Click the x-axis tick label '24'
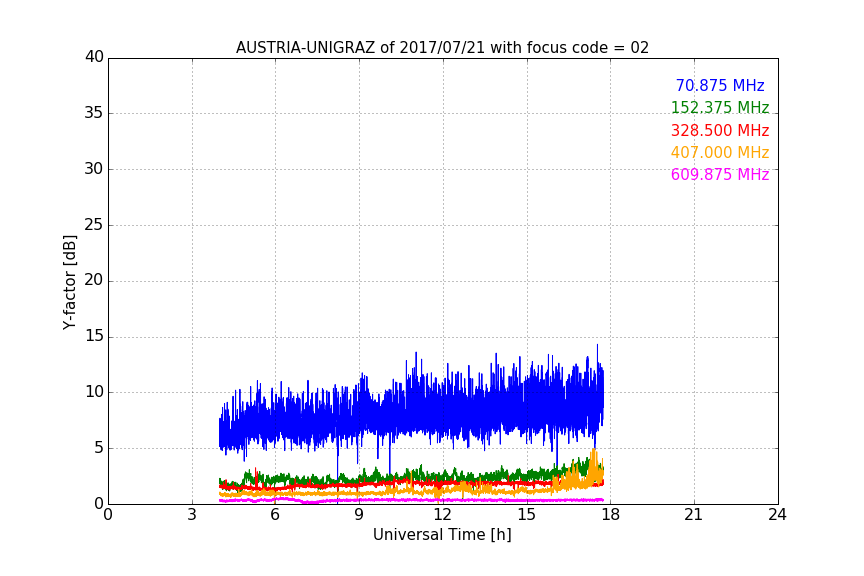864x576 pixels. (777, 515)
